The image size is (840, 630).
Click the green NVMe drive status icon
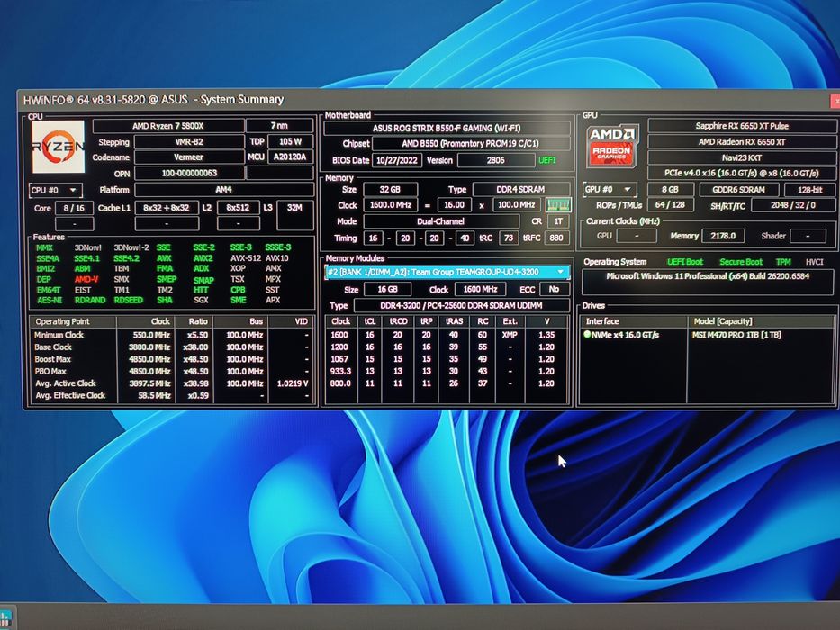[587, 335]
